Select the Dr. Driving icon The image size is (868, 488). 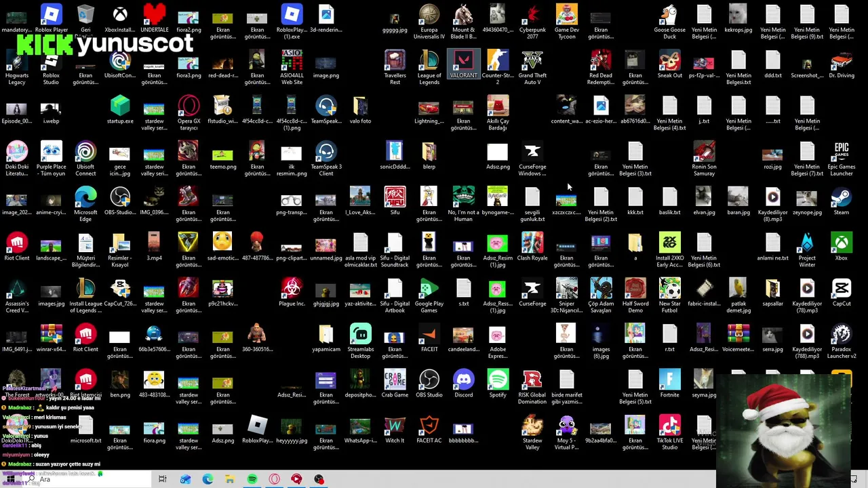(842, 64)
